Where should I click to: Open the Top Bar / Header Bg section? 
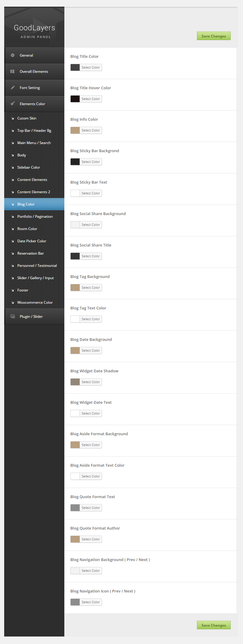(34, 131)
